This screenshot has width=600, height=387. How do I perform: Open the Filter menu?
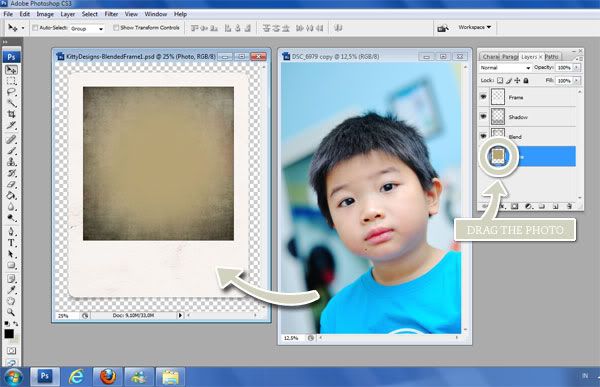coord(111,14)
